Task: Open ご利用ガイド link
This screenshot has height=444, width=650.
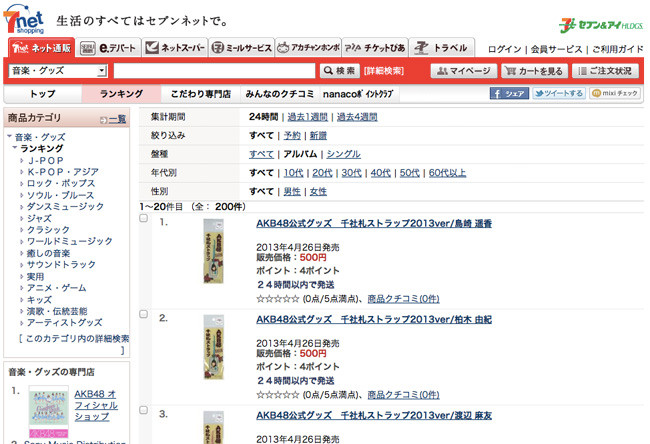Action: [618, 49]
